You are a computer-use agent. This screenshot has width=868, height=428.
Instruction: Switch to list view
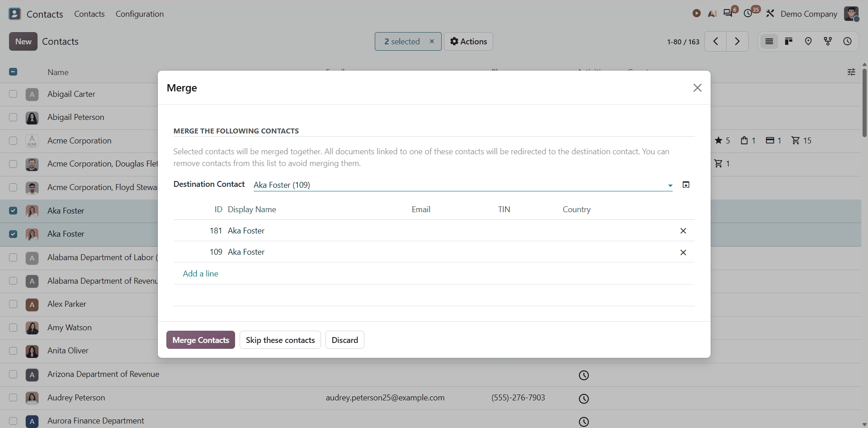[x=769, y=41]
